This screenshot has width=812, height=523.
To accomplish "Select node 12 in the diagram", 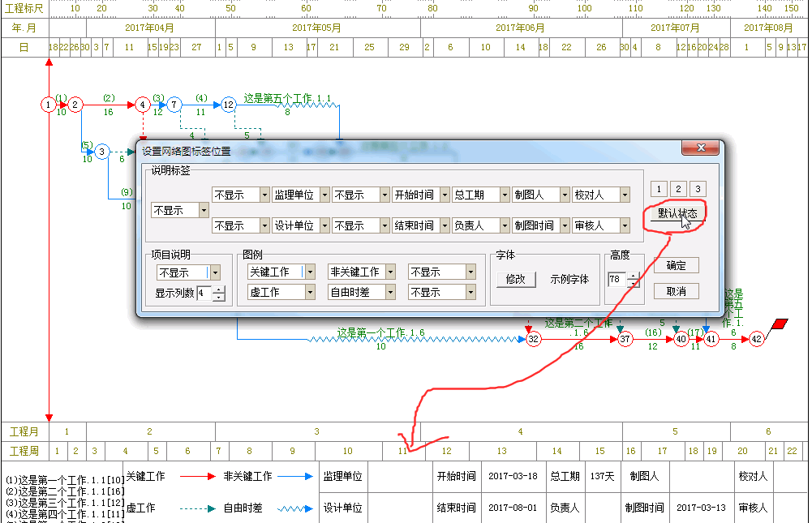I will (229, 105).
